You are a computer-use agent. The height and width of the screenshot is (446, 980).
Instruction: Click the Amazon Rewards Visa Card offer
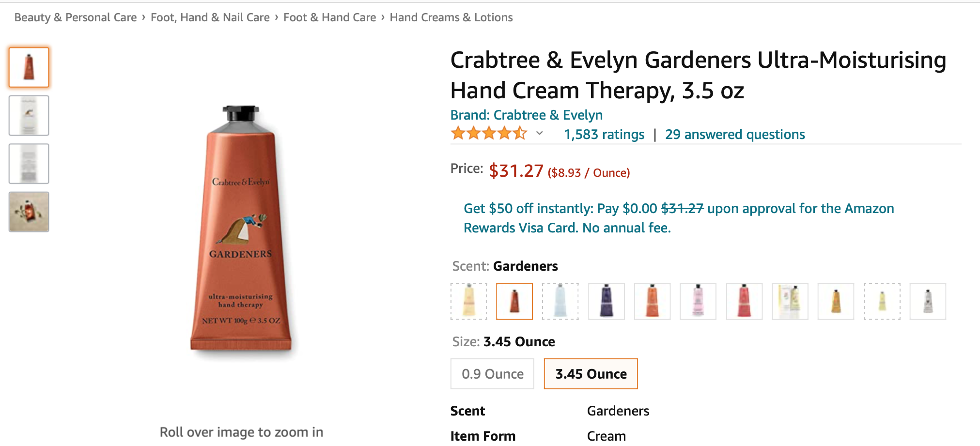click(678, 218)
